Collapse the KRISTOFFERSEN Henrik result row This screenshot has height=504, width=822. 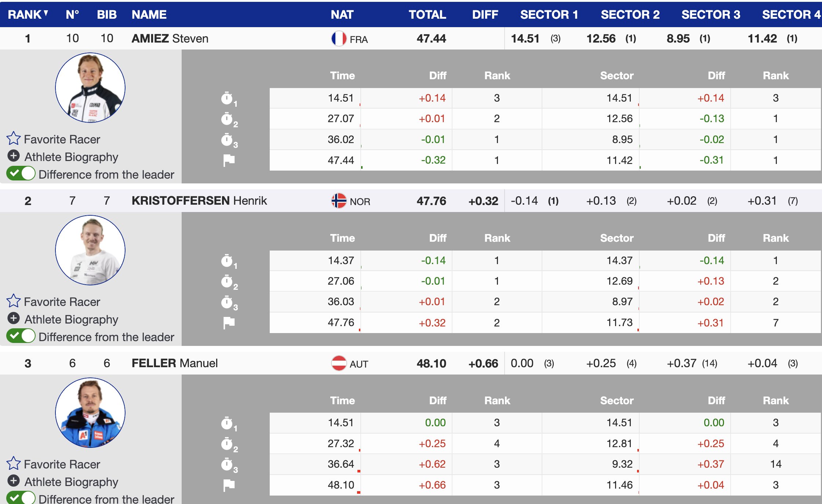click(x=199, y=201)
